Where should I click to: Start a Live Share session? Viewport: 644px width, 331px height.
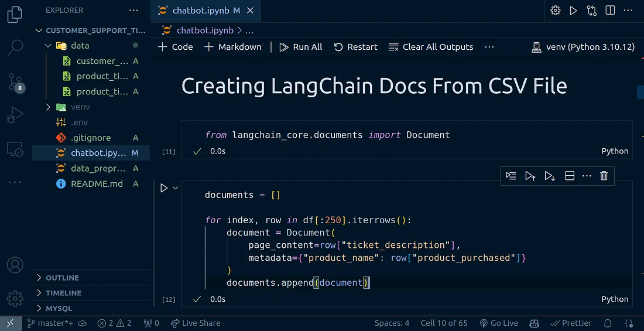196,323
